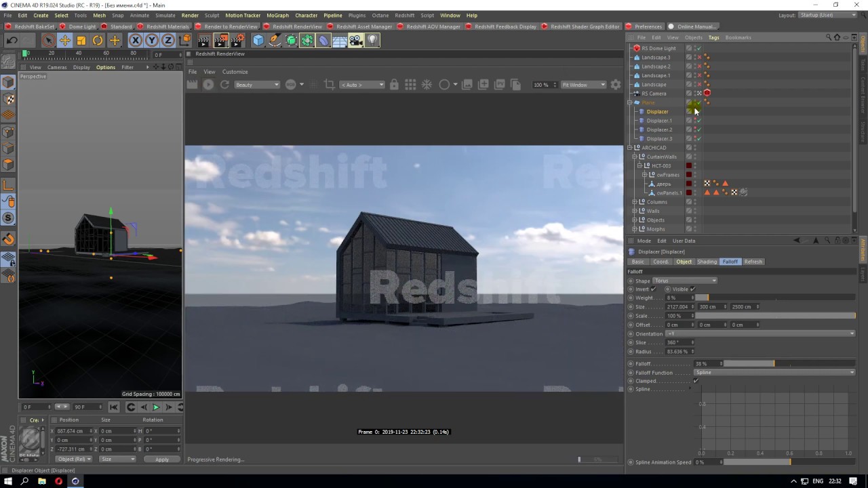The width and height of the screenshot is (868, 488).
Task: Open Falloff Function dropdown showing Spline
Action: (x=774, y=372)
